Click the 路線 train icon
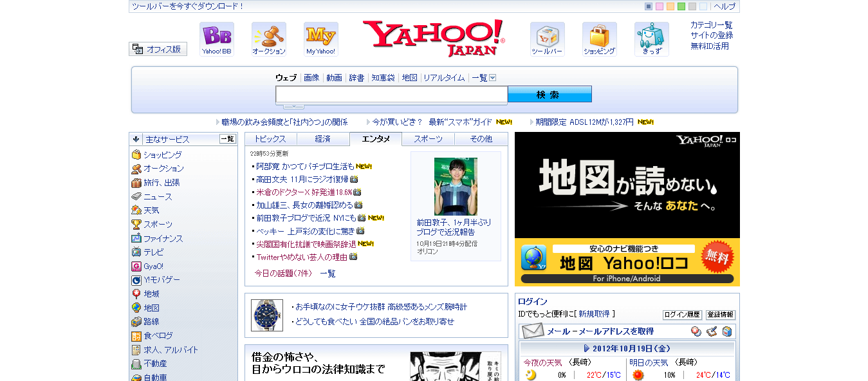Viewport: 868px width, 381px height. point(136,322)
